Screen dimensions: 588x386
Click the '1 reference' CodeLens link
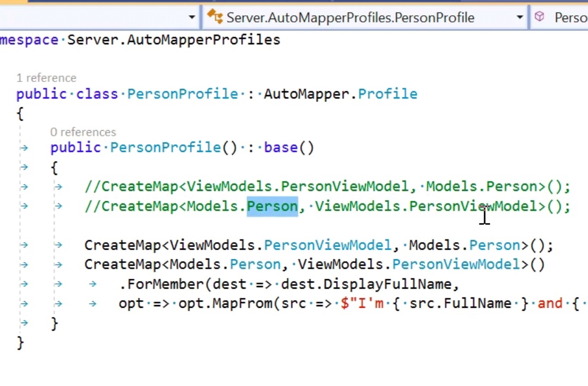tap(46, 78)
